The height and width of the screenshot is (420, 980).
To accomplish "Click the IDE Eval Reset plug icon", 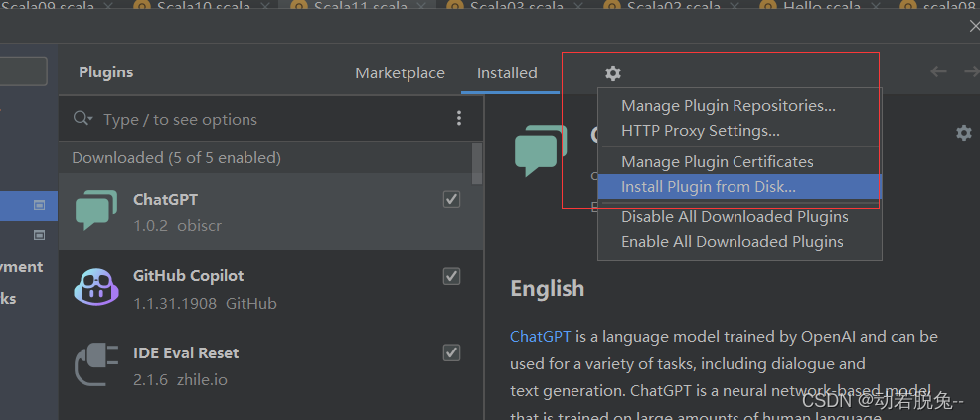I will [96, 363].
